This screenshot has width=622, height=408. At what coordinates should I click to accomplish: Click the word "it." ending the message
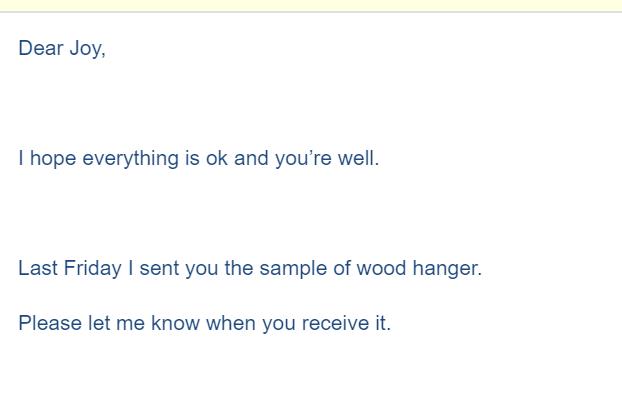[382, 323]
